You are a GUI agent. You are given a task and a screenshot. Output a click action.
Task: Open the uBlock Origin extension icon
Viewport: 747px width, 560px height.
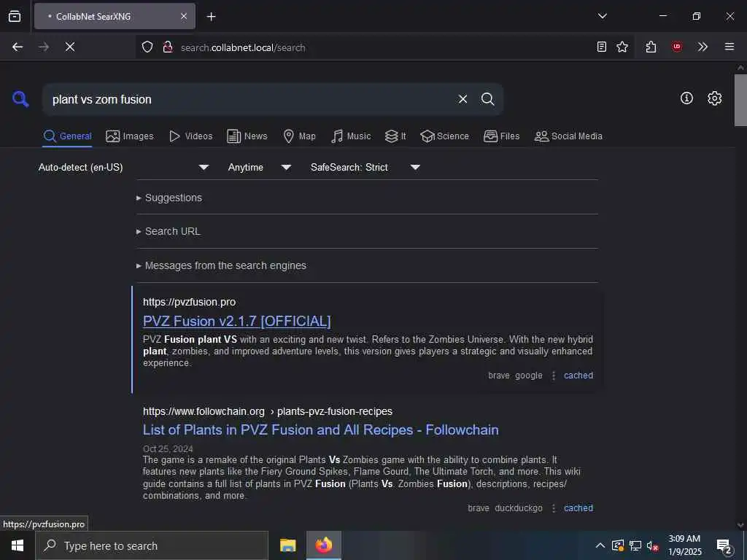[676, 47]
